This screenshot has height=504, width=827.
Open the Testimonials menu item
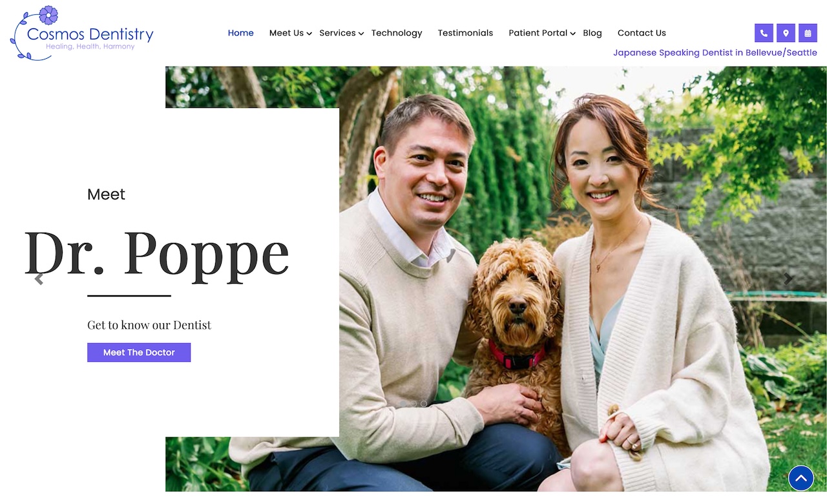(465, 33)
